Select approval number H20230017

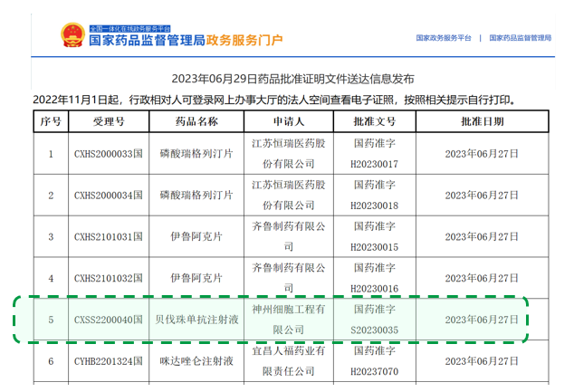coord(375,165)
